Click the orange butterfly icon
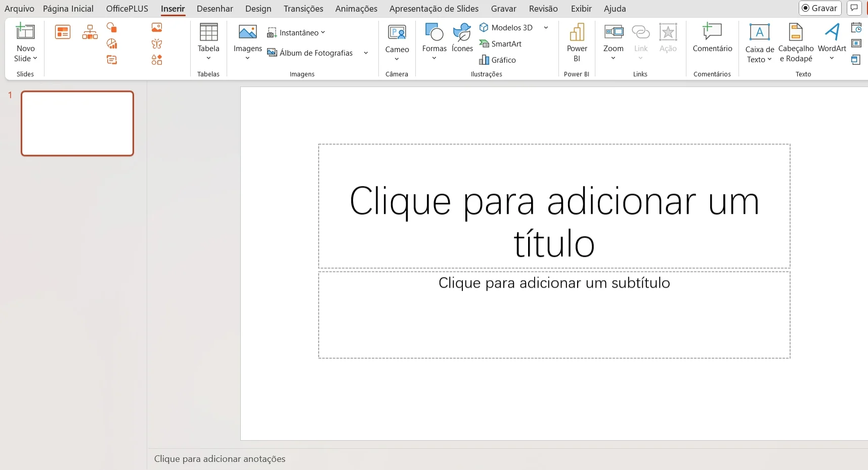 pyautogui.click(x=157, y=43)
